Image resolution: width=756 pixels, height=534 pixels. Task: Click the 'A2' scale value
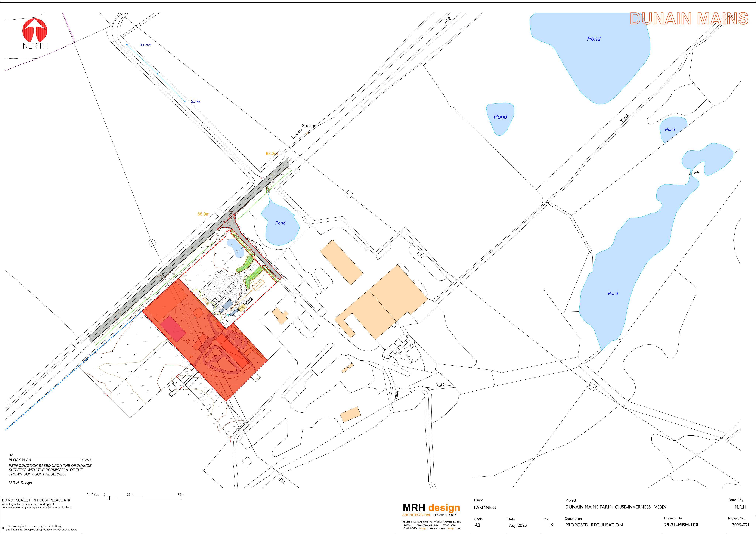(477, 525)
